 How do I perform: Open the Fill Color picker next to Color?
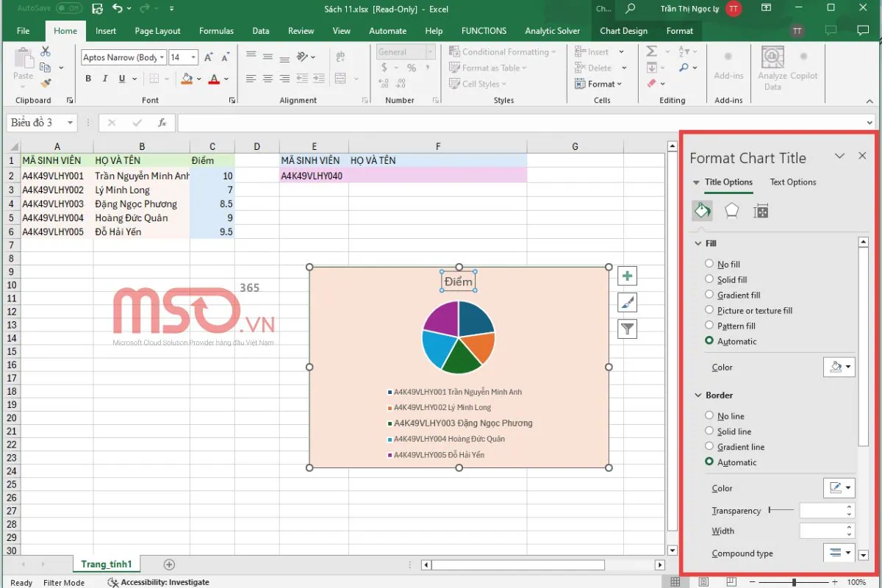tap(839, 367)
